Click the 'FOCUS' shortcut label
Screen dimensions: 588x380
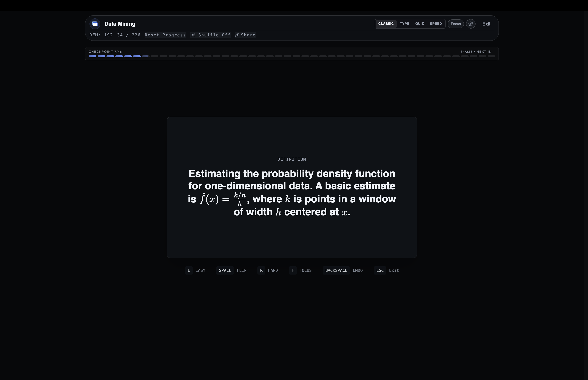pos(305,270)
